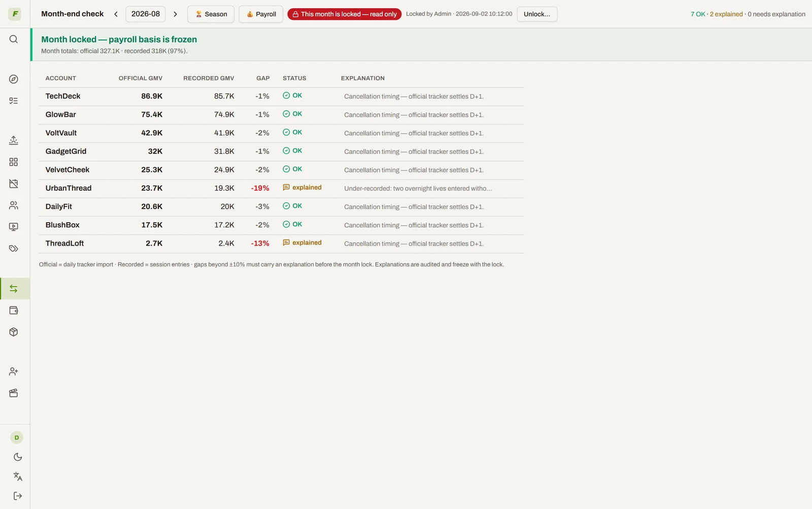Image resolution: width=812 pixels, height=509 pixels.
Task: Click '0 needs explanation' summary
Action: tap(776, 14)
